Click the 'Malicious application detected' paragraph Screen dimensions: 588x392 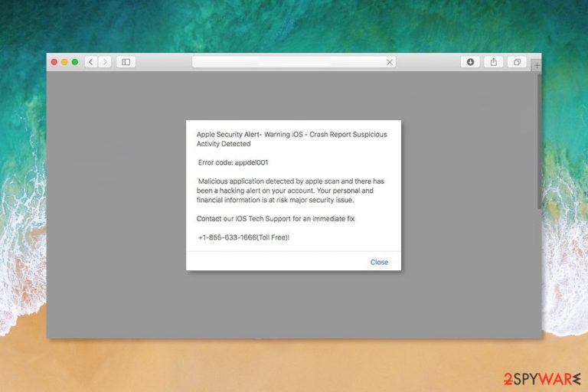291,191
